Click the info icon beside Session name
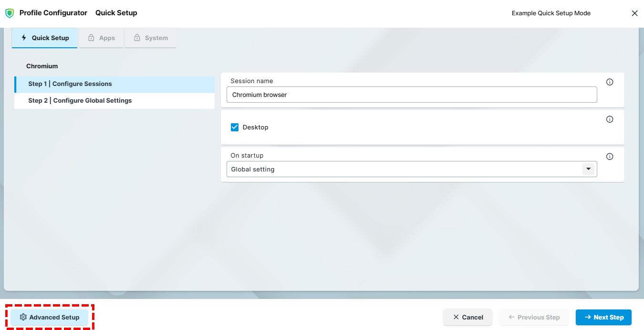Image resolution: width=644 pixels, height=330 pixels. (610, 82)
